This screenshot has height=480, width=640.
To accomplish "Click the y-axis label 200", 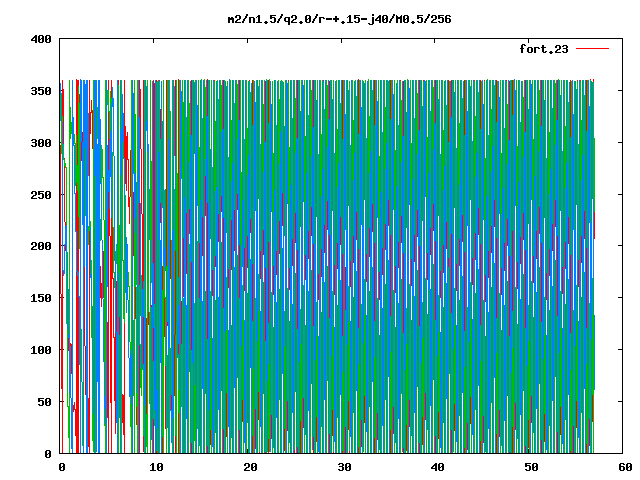I will [41, 246].
